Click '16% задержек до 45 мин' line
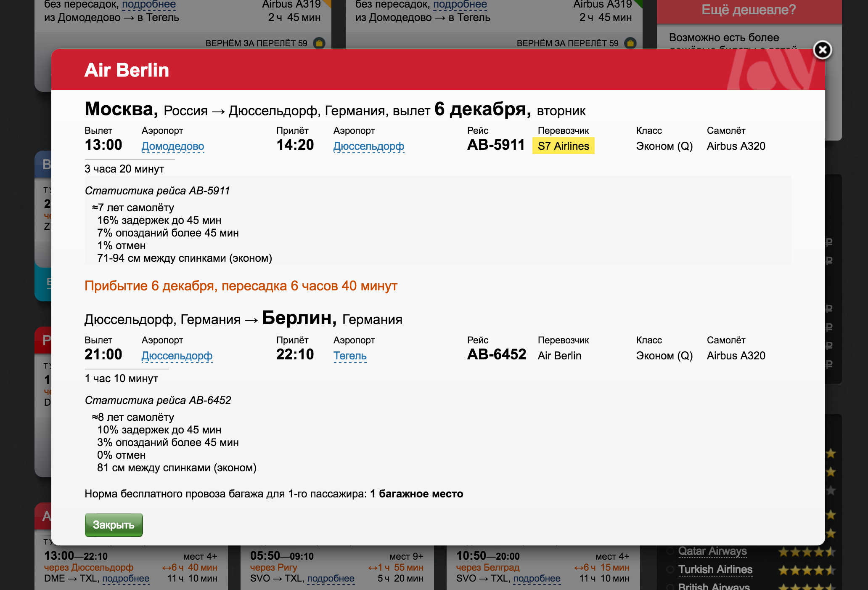 click(159, 221)
